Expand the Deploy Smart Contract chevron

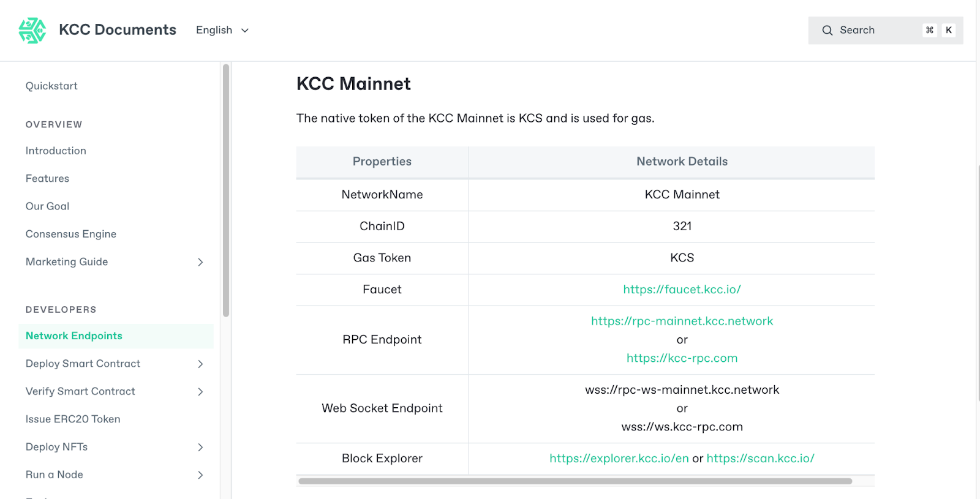[x=200, y=364]
